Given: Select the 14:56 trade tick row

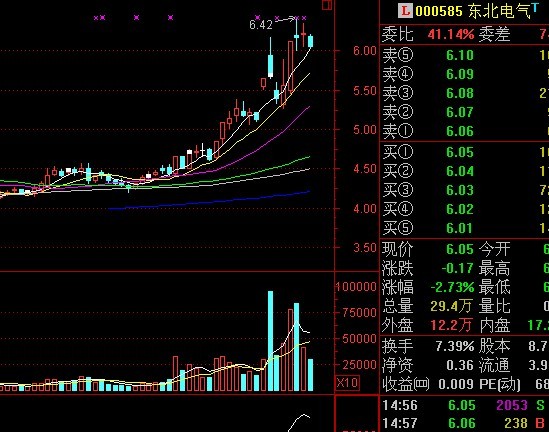Looking at the screenshot, I should (x=465, y=405).
